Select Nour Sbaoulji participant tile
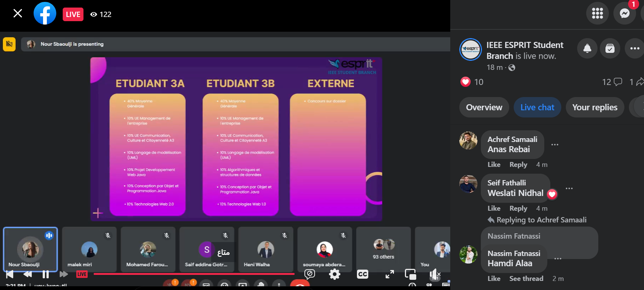The height and width of the screenshot is (290, 644). [30, 249]
